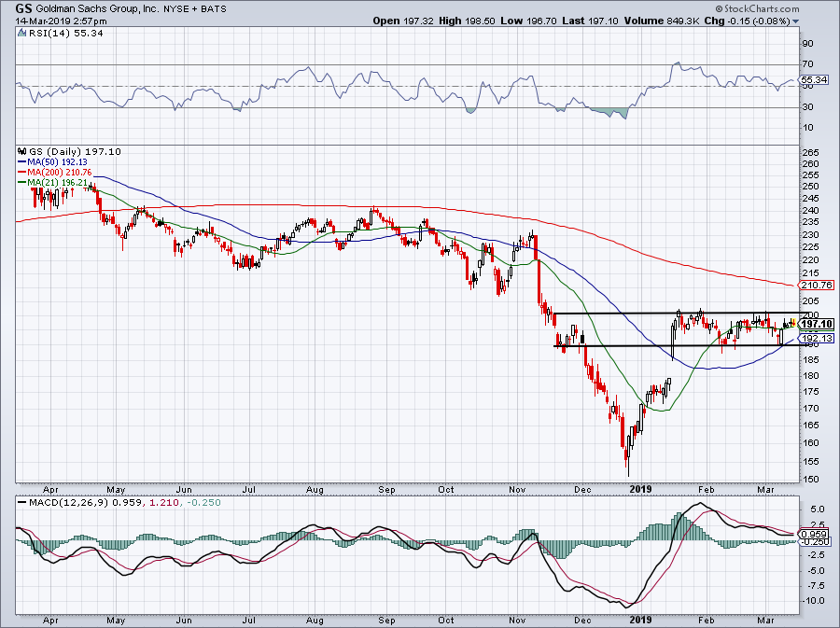This screenshot has width=840, height=628.
Task: Click the 150 label on the price axis
Action: (810, 479)
